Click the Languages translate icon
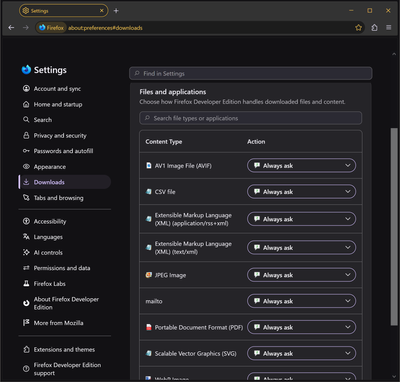This screenshot has height=382, width=400. coord(26,237)
